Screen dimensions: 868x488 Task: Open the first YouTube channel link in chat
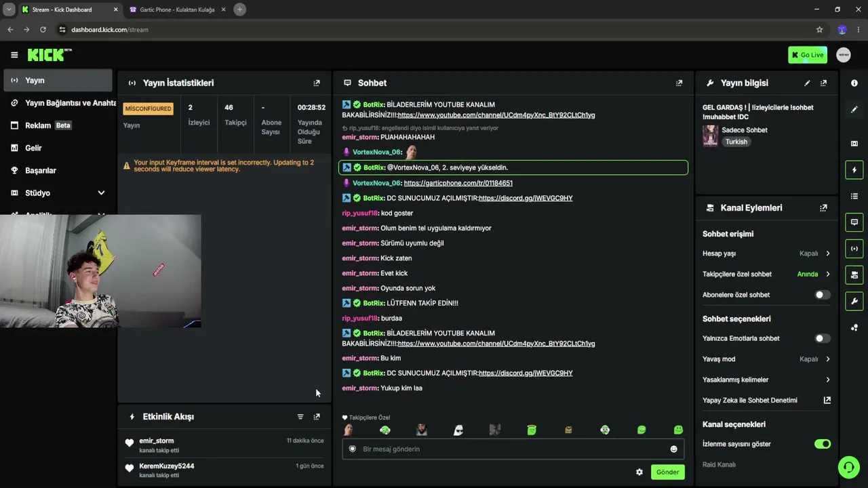pos(496,115)
